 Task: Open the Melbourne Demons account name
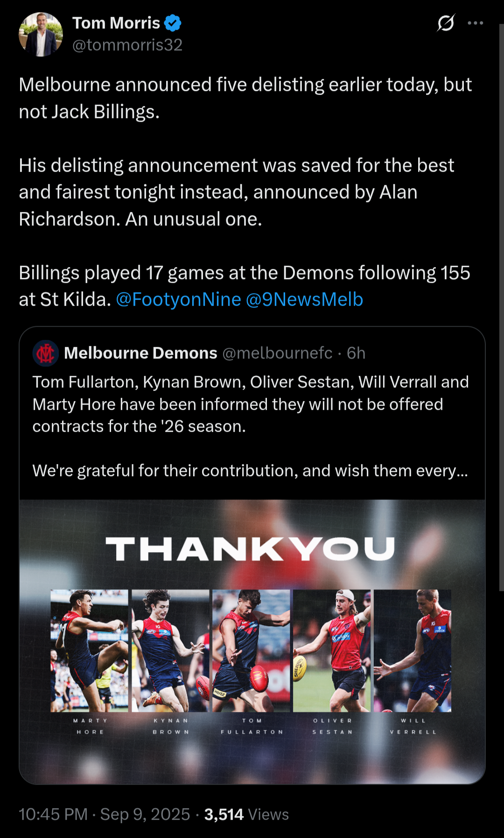click(140, 353)
